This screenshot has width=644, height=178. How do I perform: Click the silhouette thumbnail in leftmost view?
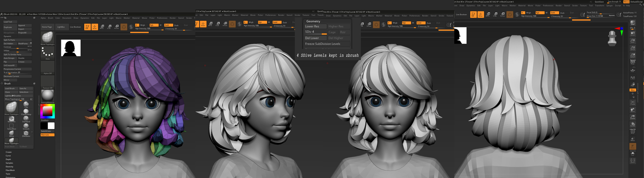pos(71,48)
